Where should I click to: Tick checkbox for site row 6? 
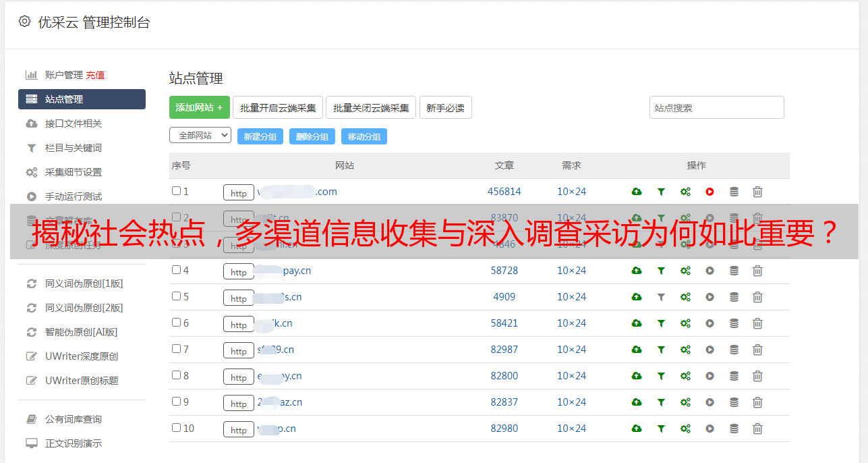pos(176,323)
